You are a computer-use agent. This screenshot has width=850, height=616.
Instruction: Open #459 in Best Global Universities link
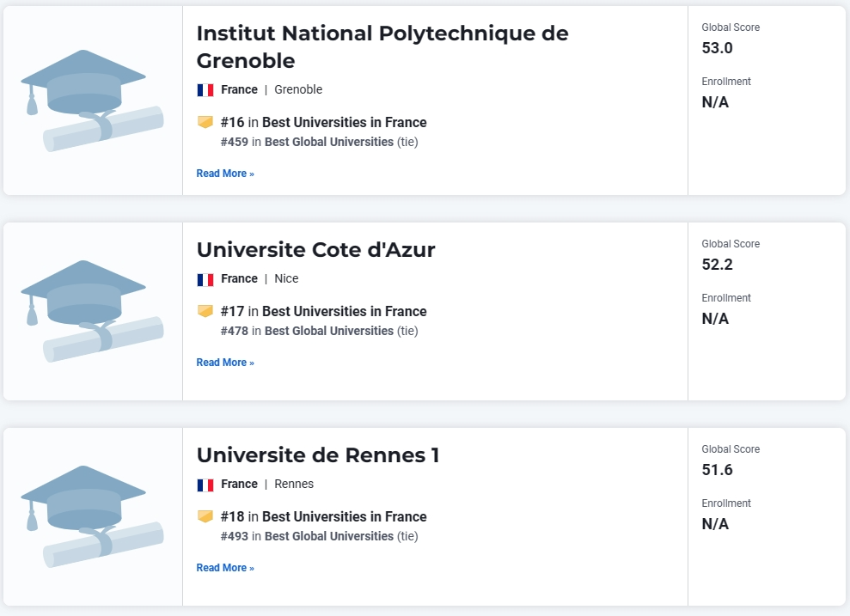point(308,142)
